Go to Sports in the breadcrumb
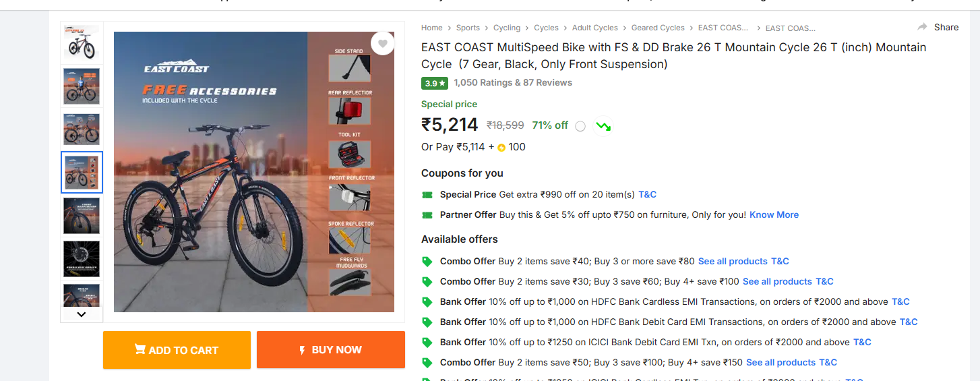 click(468, 28)
